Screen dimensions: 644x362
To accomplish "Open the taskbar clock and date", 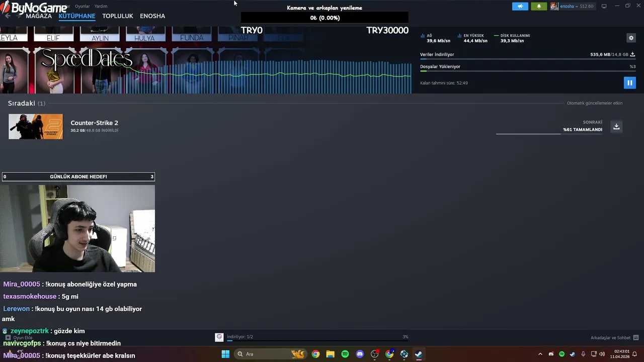I will [620, 354].
